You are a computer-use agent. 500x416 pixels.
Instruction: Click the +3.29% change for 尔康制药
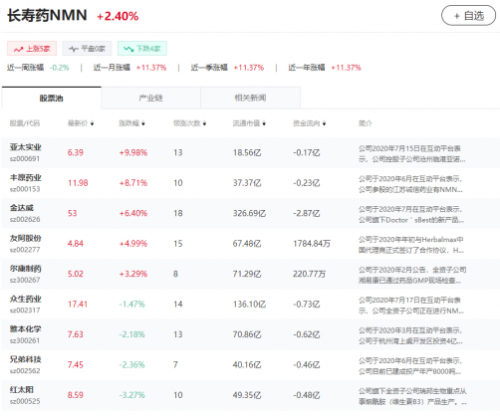tap(133, 274)
